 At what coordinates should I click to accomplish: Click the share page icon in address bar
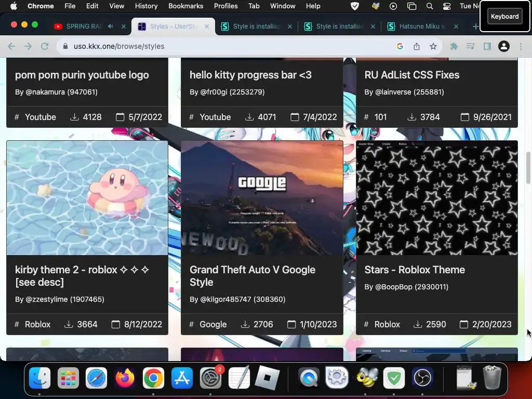pos(417,46)
